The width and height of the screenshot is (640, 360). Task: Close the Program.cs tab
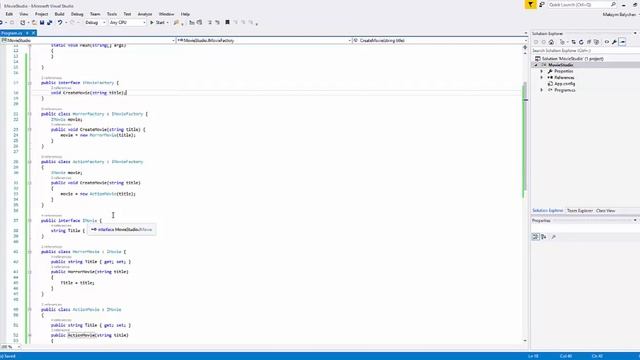33,33
